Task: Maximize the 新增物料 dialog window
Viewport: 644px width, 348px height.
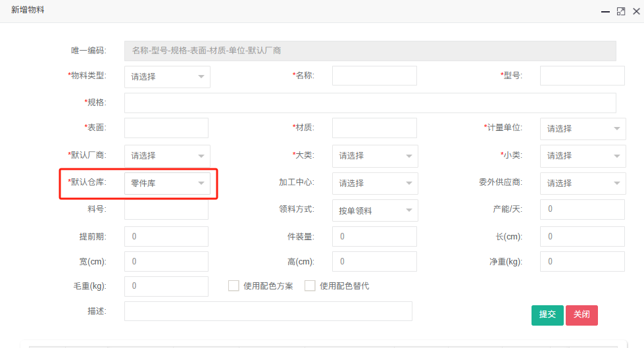Action: (620, 11)
